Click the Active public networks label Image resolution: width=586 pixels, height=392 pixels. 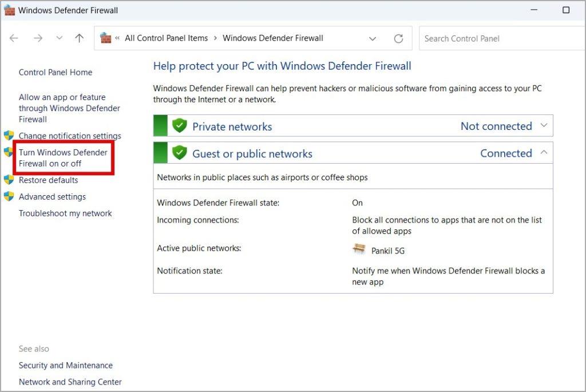click(x=199, y=248)
